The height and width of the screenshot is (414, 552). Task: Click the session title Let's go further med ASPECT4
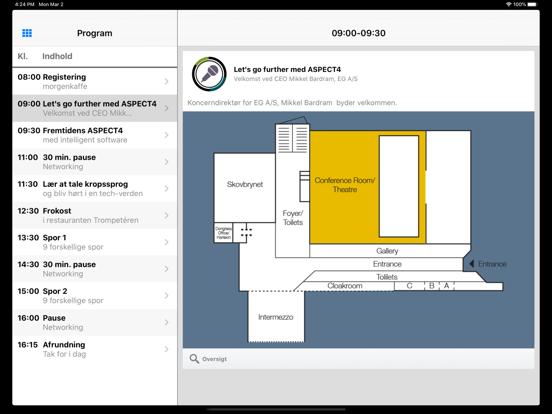(287, 69)
